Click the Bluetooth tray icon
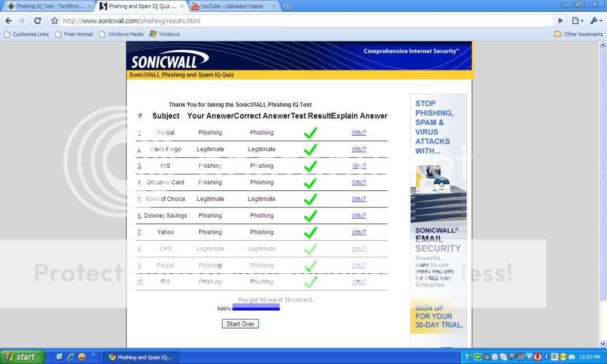 [x=546, y=357]
